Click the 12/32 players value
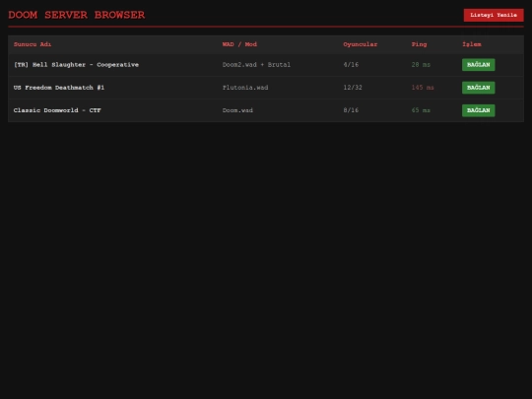Image resolution: width=532 pixels, height=399 pixels. (x=353, y=88)
